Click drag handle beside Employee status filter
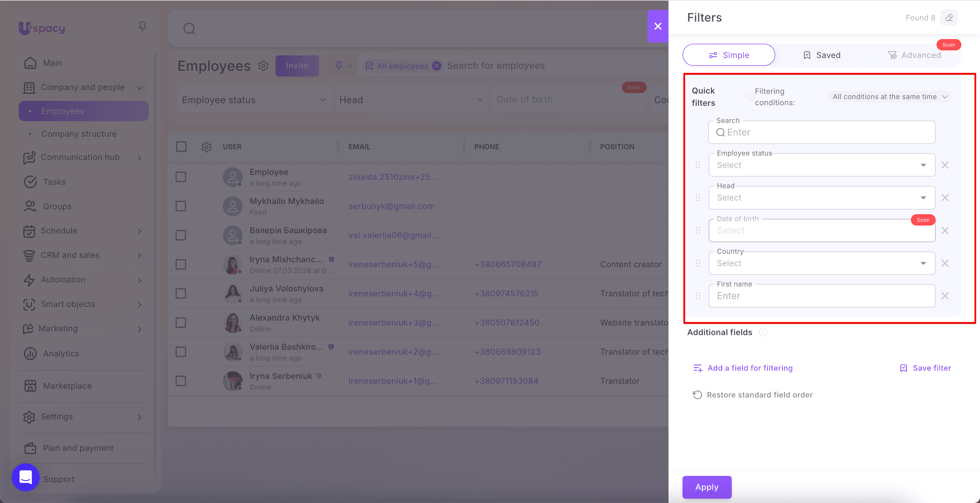Screen dimensions: 980x503 click(698, 165)
